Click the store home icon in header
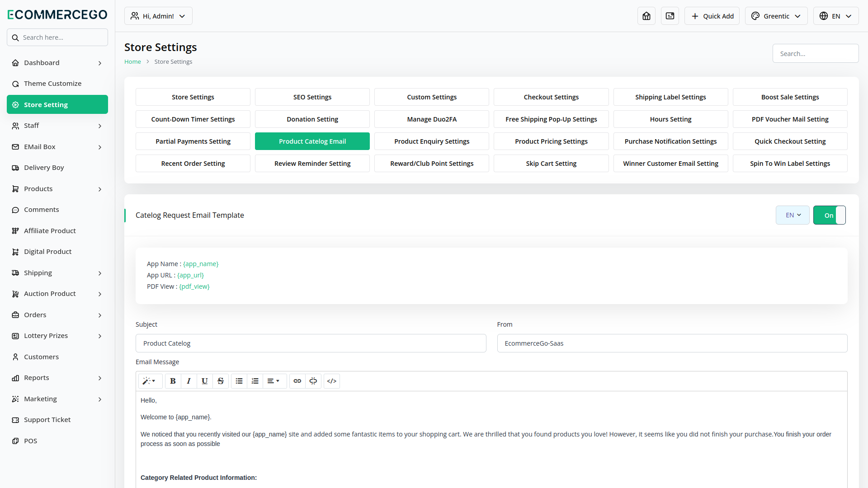The width and height of the screenshot is (868, 488). [646, 16]
